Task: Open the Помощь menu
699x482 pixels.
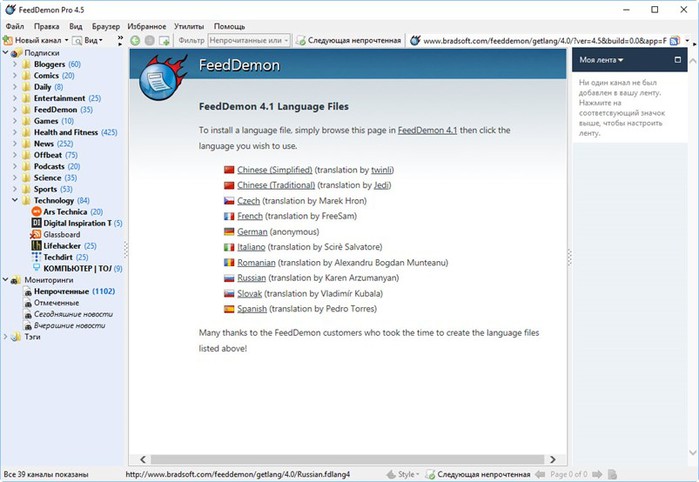Action: [x=229, y=26]
